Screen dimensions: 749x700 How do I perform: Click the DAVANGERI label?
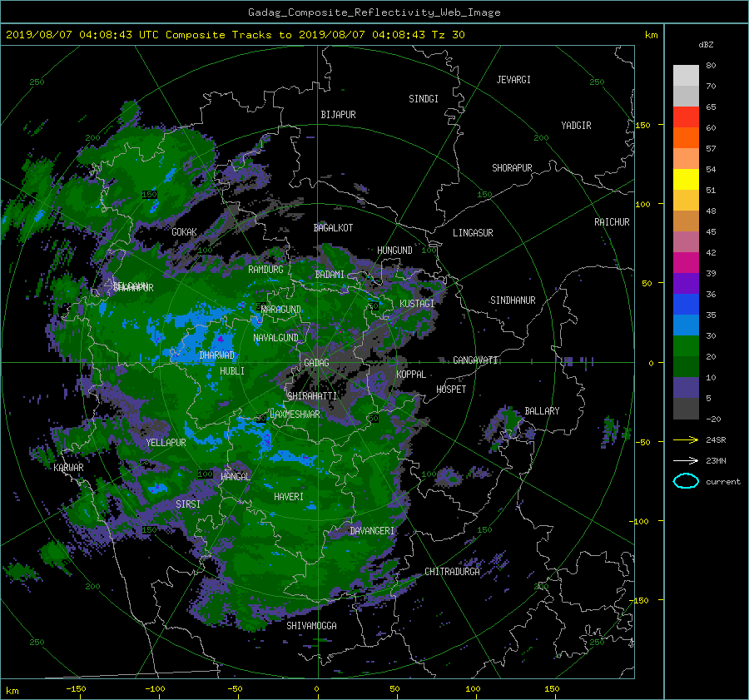pyautogui.click(x=372, y=531)
